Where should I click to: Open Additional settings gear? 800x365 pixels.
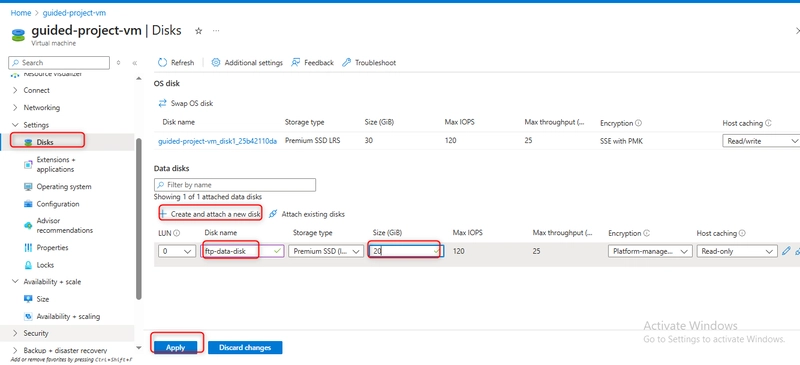[x=216, y=62]
